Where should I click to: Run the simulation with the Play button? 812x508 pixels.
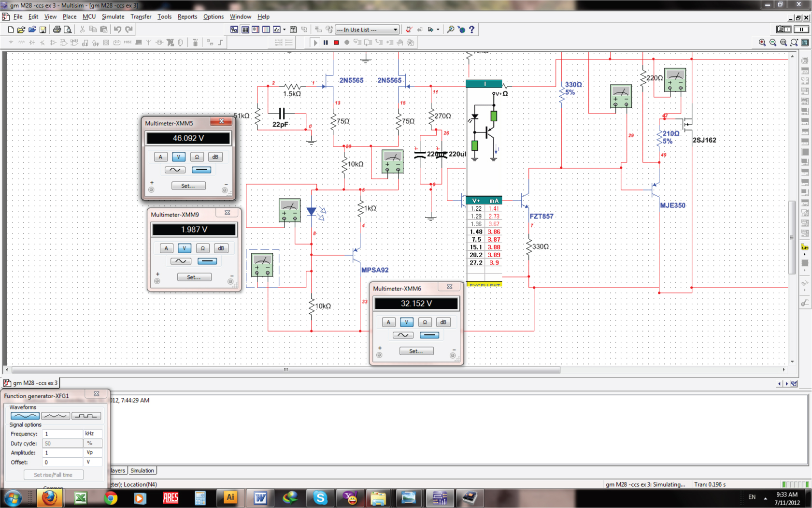tap(315, 43)
